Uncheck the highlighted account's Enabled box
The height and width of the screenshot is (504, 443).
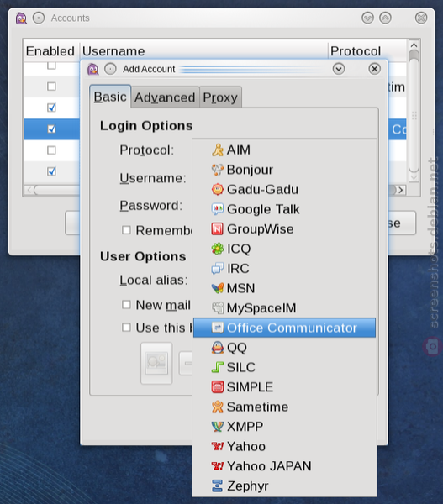point(51,129)
